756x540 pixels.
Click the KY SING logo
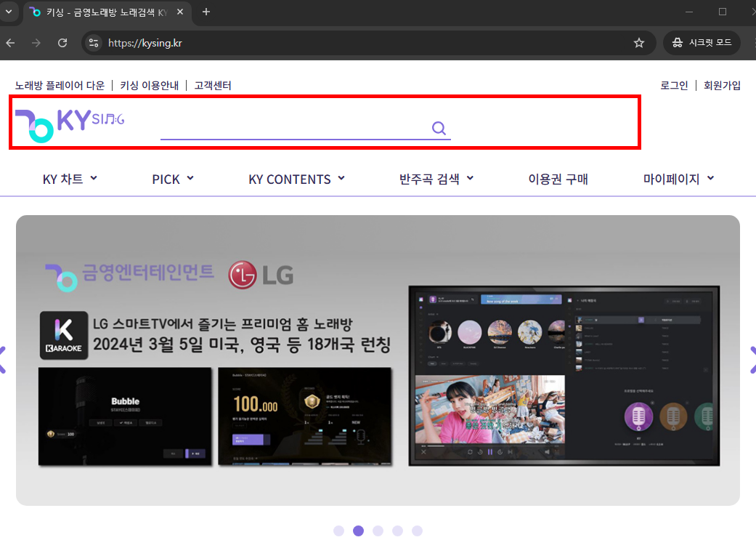tap(69, 121)
